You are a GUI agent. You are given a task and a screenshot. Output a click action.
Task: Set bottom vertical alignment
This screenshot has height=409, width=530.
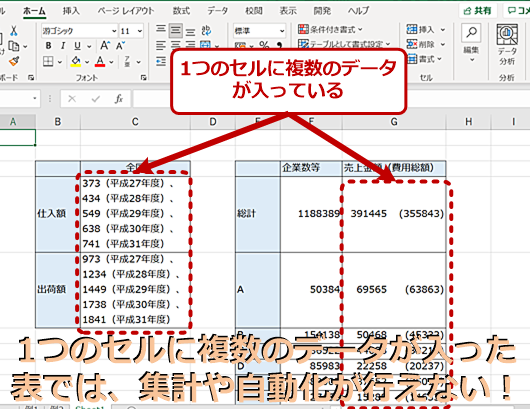point(190,31)
